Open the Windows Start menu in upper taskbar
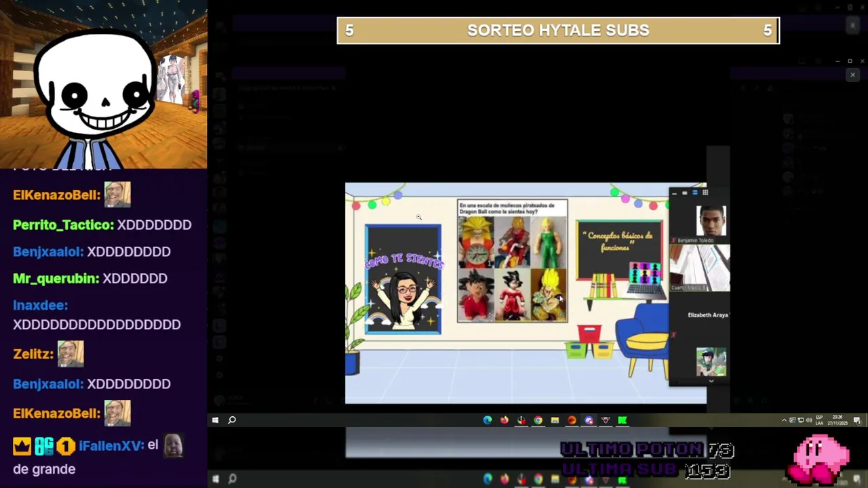This screenshot has height=488, width=868. pos(215,420)
